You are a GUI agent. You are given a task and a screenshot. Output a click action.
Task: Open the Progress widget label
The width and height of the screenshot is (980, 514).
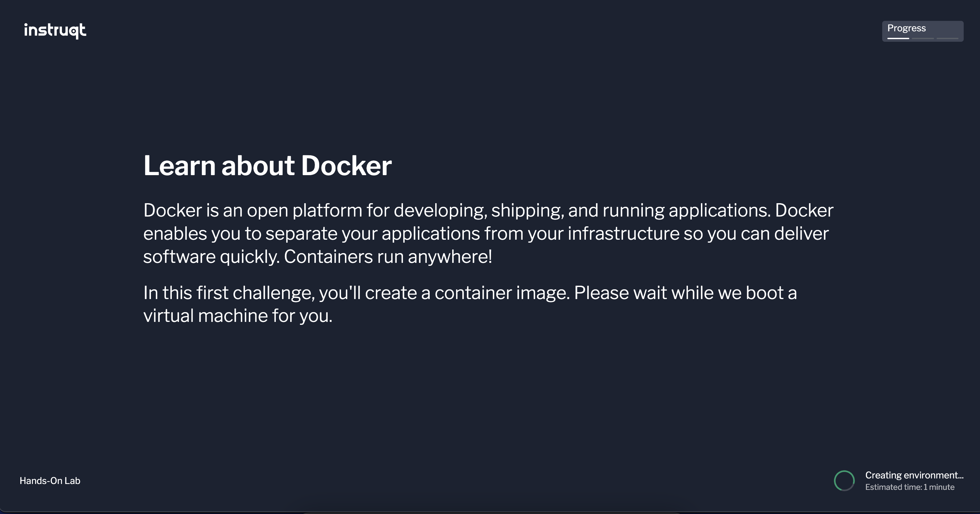(x=906, y=28)
